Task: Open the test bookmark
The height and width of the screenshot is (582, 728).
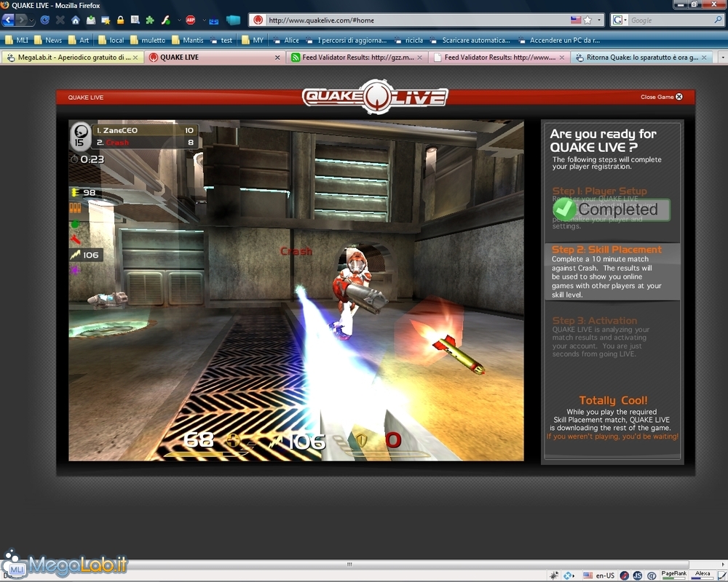Action: 221,41
